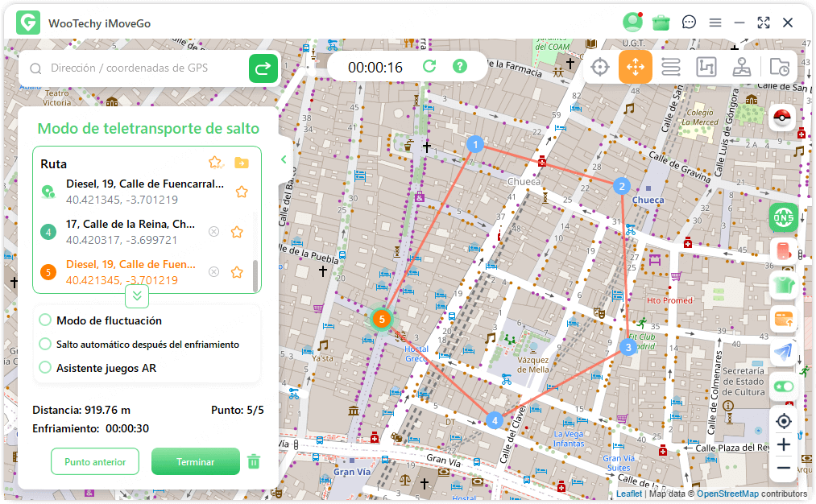Viewport: 816px width, 504px height.
Task: Expand the route list with double chevron
Action: [137, 295]
